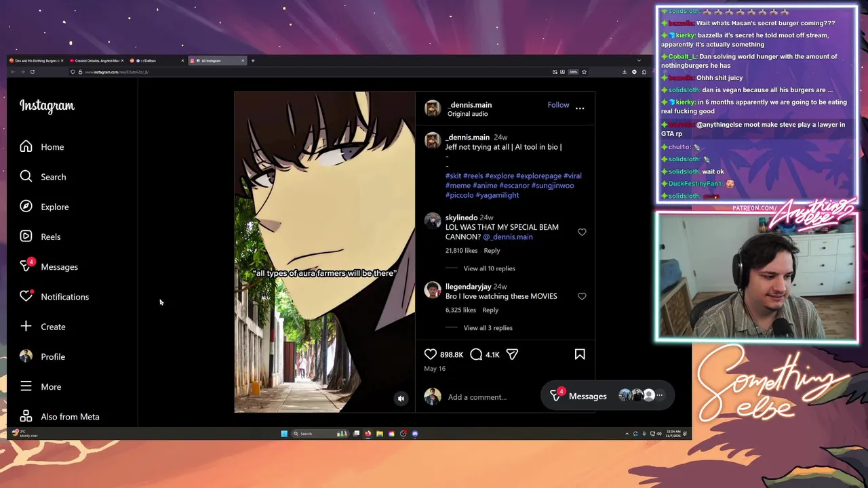Open browser downloads icon

tap(625, 72)
